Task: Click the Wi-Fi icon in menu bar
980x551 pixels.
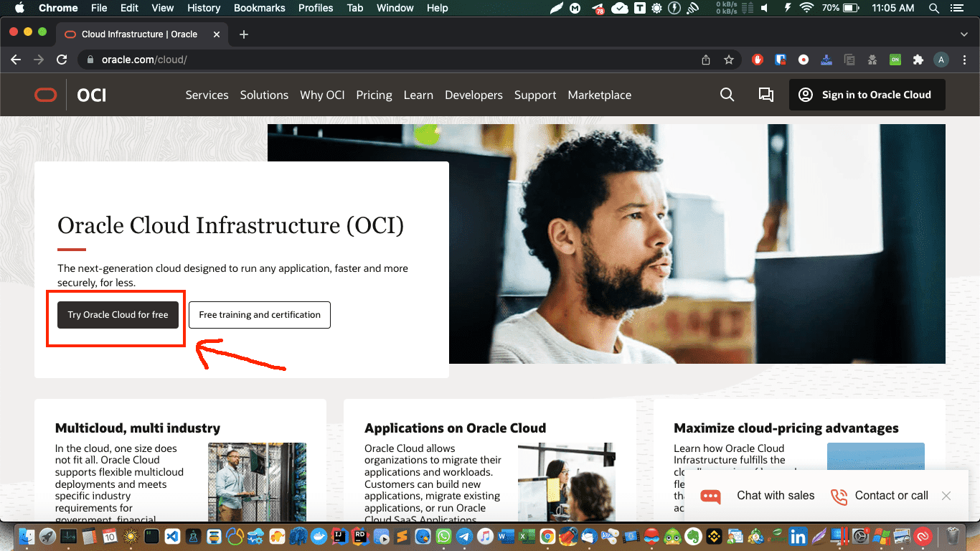Action: [806, 8]
